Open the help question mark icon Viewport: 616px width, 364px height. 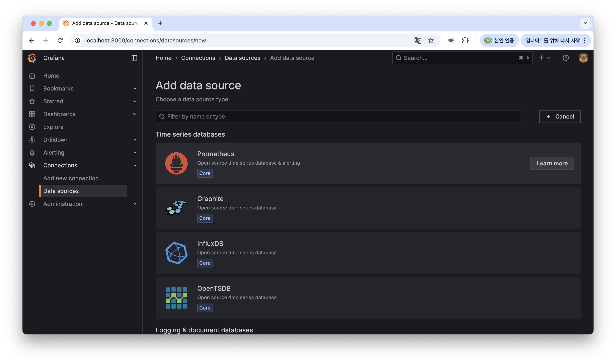click(x=566, y=58)
